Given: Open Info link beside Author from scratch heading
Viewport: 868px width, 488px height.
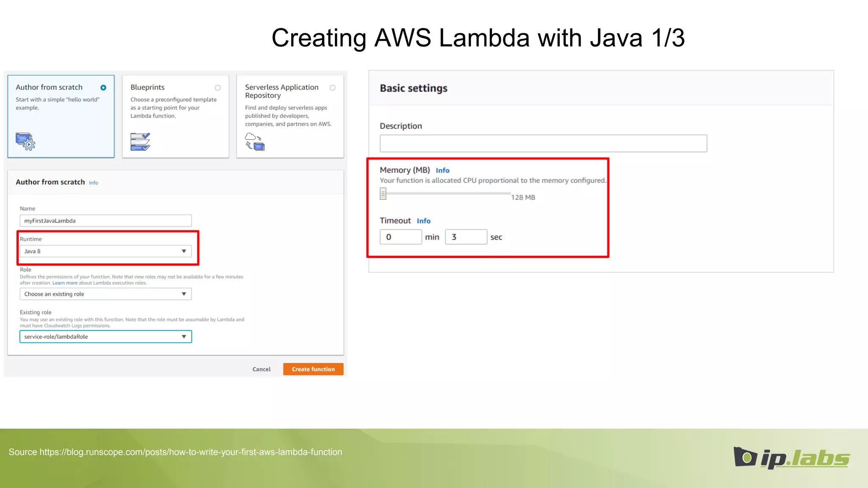Looking at the screenshot, I should [93, 183].
